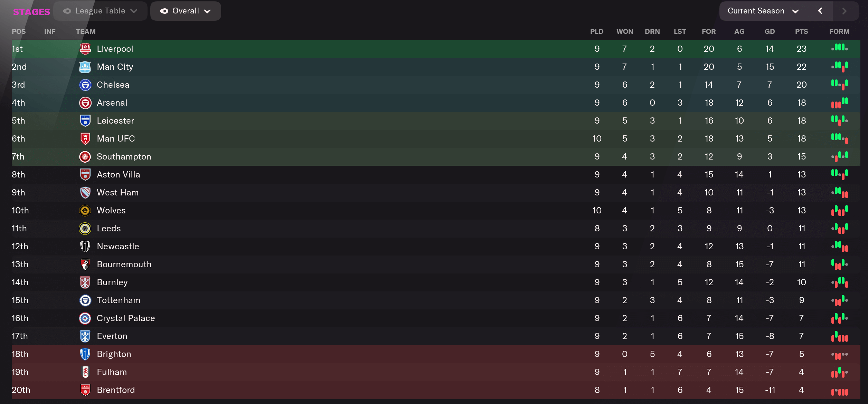Toggle sorting on the WON column

(x=624, y=31)
